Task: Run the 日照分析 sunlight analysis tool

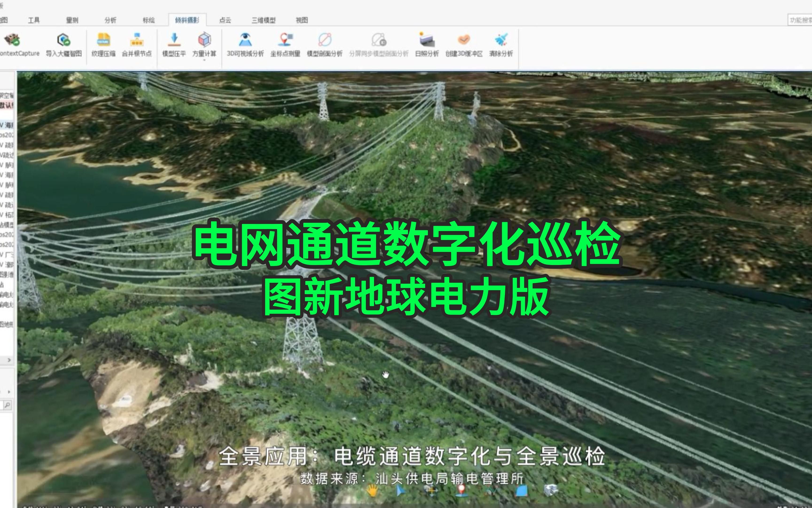Action: pos(427,45)
